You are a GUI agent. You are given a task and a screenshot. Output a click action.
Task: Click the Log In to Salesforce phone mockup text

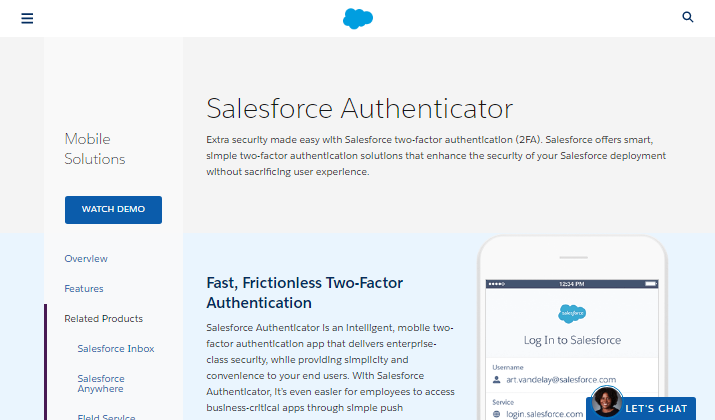pos(572,340)
